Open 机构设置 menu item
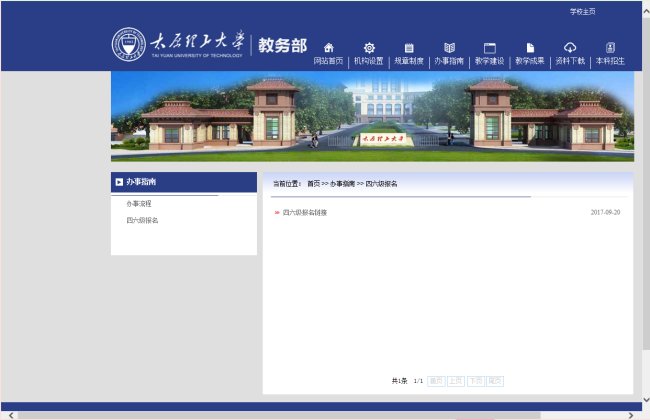The image size is (650, 420). 369,61
